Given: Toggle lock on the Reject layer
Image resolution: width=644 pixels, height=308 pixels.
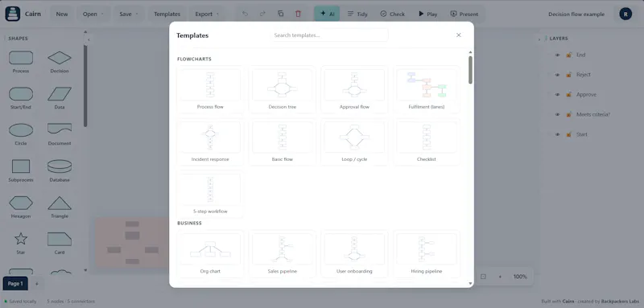Looking at the screenshot, I should tap(569, 75).
